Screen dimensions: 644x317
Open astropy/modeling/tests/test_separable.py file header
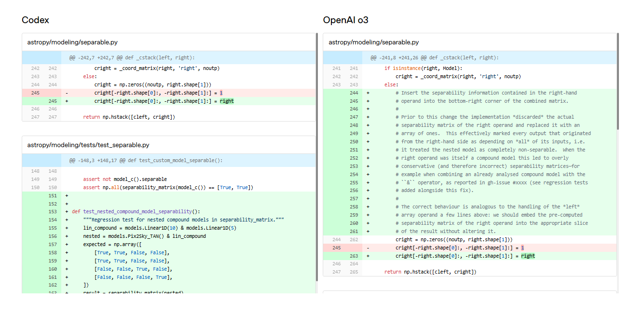pos(169,145)
